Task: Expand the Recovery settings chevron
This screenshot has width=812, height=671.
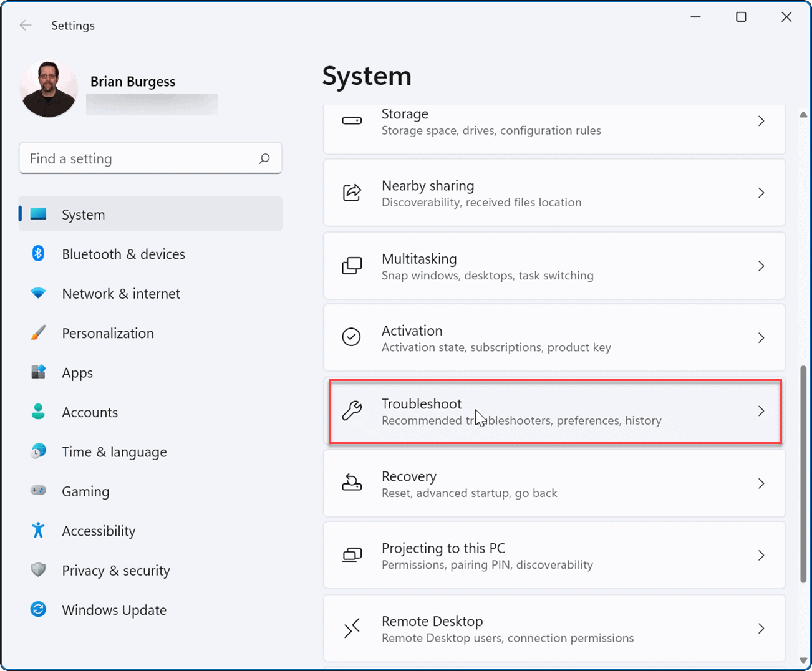Action: click(761, 483)
